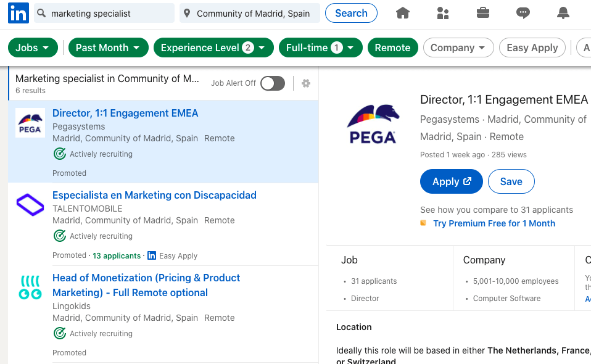Image resolution: width=591 pixels, height=364 pixels.
Task: Open the Company filter dropdown
Action: (458, 48)
